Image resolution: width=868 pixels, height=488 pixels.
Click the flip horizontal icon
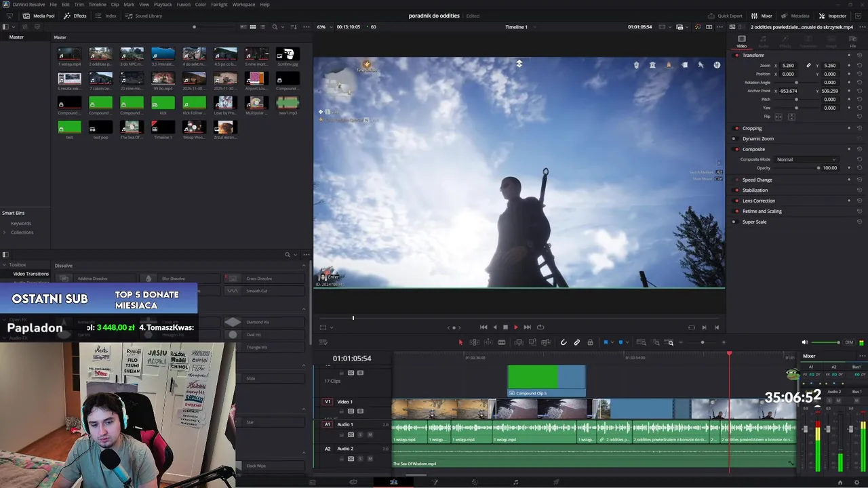point(778,117)
